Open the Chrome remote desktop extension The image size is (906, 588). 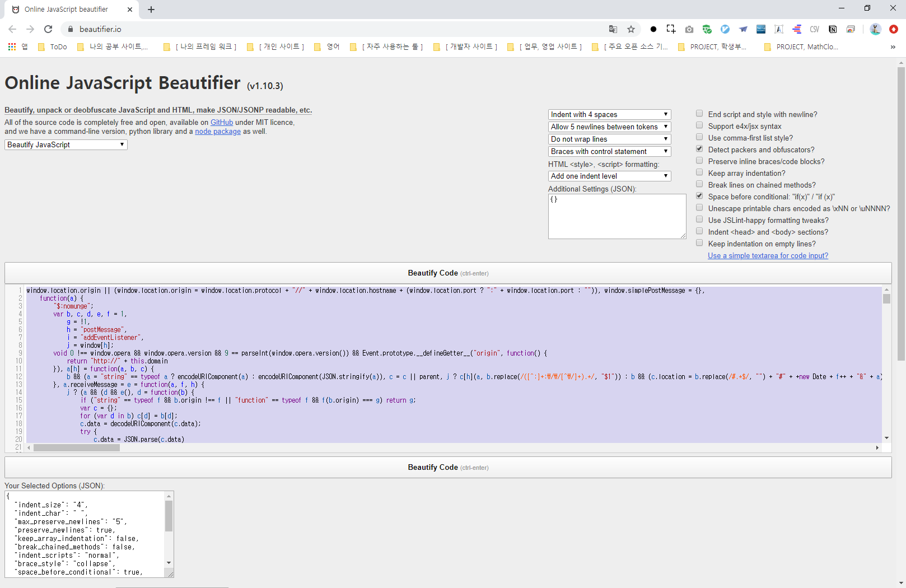[x=851, y=29]
